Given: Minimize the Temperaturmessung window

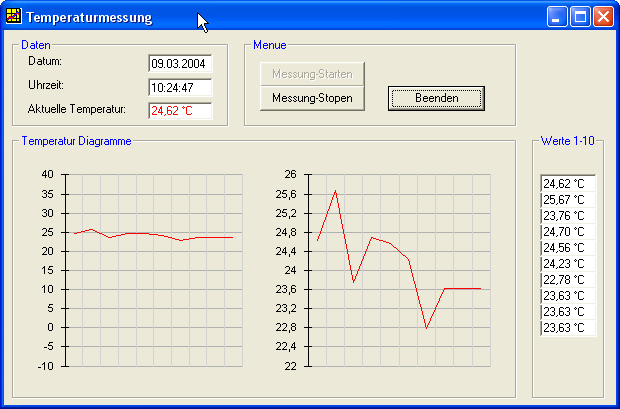Looking at the screenshot, I should [x=557, y=17].
